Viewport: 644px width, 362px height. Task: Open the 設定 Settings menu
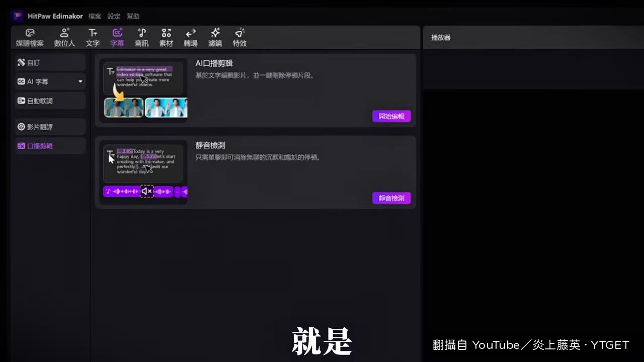pos(114,17)
